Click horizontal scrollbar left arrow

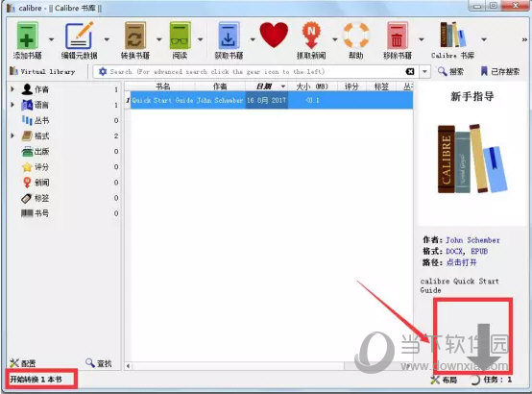(129, 366)
